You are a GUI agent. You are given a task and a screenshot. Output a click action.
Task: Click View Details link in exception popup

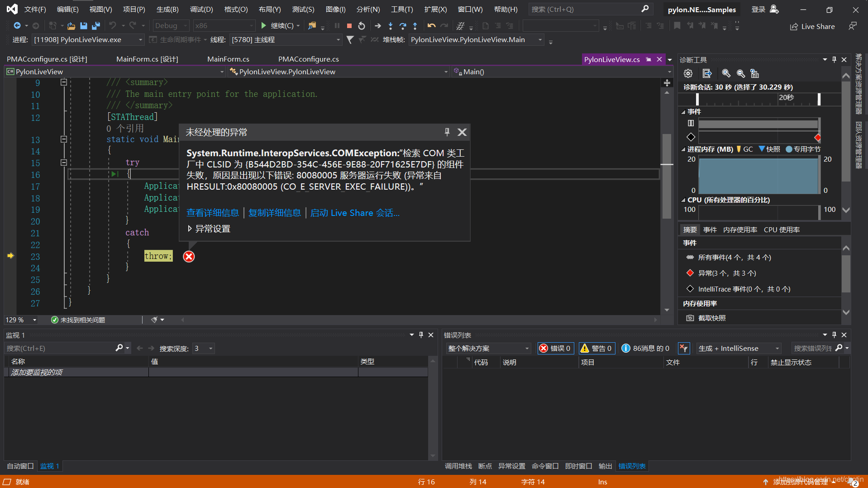click(213, 213)
